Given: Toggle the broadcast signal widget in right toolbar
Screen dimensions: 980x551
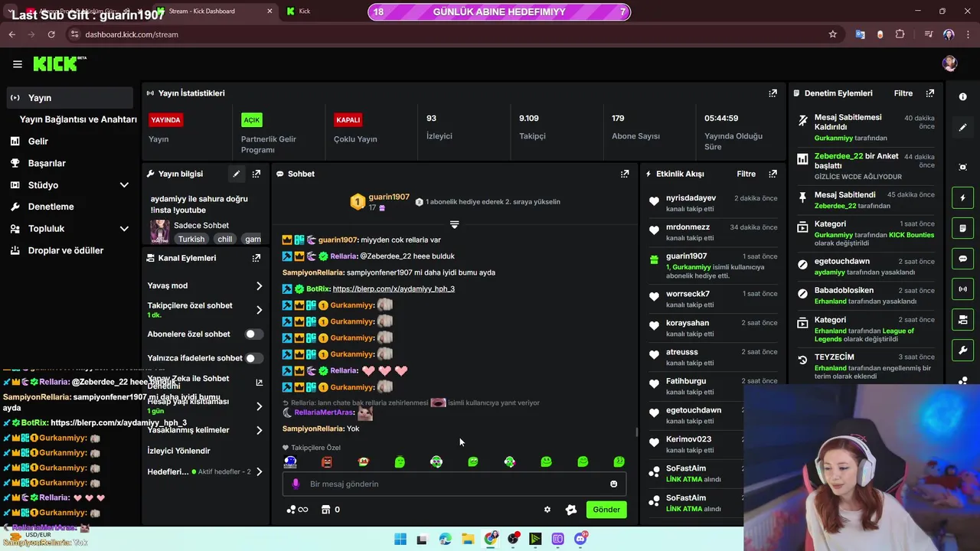Looking at the screenshot, I should coord(963,289).
